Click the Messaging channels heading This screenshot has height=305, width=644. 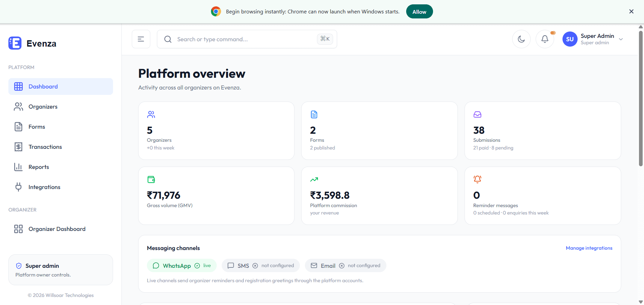(x=173, y=248)
